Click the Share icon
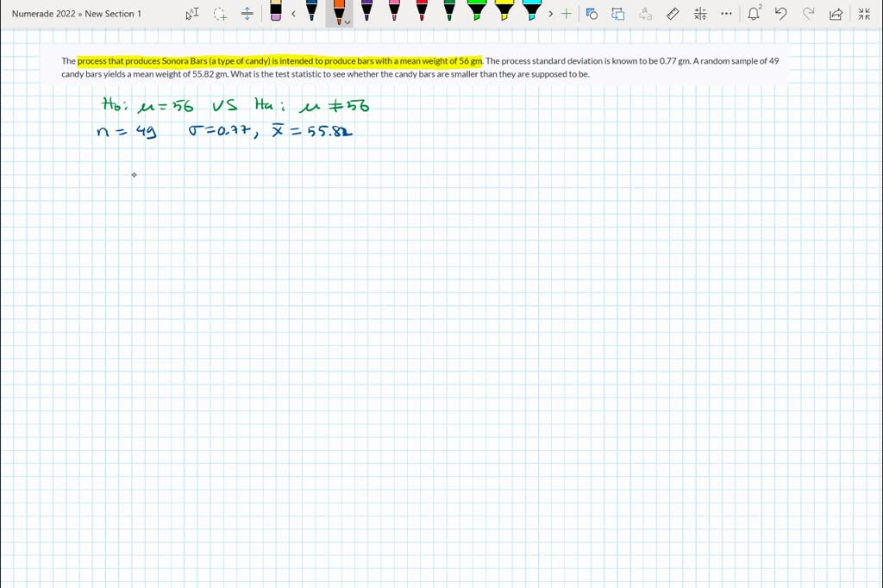The width and height of the screenshot is (883, 588). pos(836,14)
